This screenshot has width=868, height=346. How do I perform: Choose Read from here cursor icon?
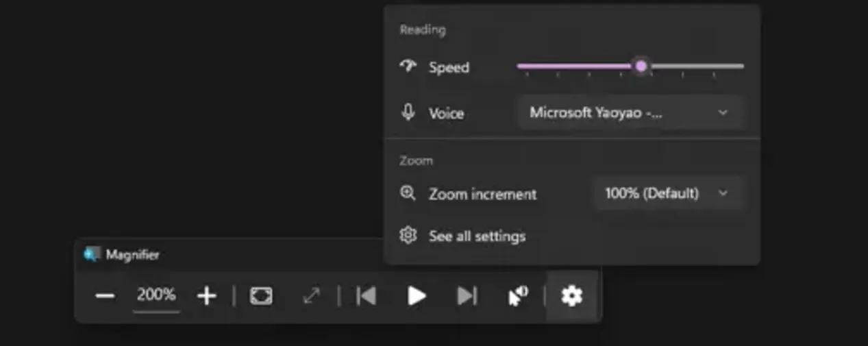pyautogui.click(x=518, y=296)
